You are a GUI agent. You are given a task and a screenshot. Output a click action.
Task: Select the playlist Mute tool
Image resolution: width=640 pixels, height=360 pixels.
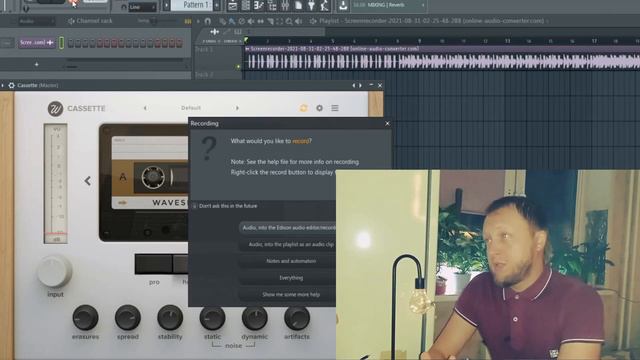point(251,21)
